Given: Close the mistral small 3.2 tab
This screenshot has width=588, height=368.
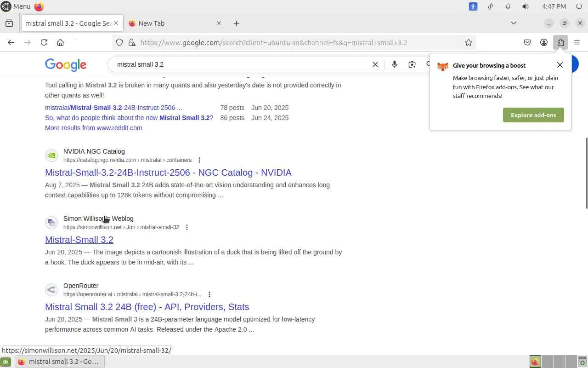Looking at the screenshot, I should click(116, 23).
